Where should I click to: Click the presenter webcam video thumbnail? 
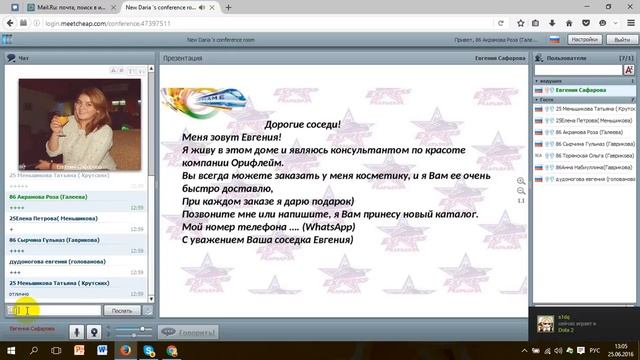pos(80,124)
